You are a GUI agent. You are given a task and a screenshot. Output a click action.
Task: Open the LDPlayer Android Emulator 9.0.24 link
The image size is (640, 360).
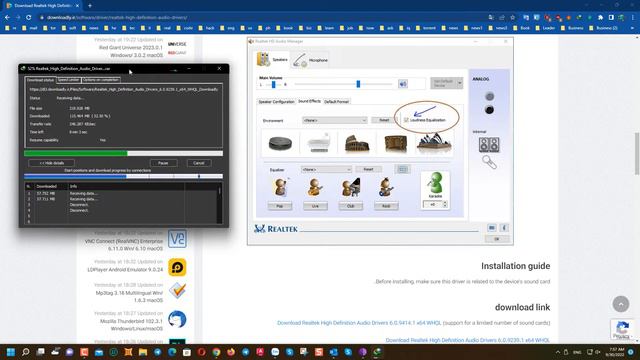tap(125, 270)
